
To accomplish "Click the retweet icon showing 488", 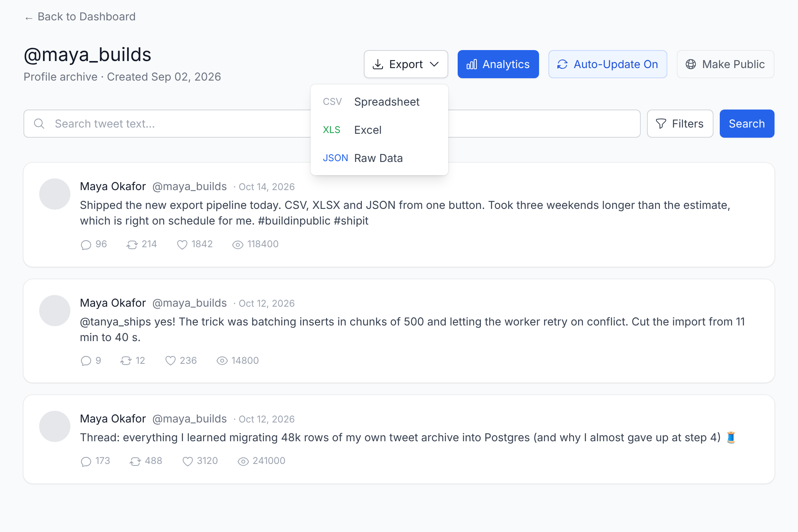I will tap(135, 462).
